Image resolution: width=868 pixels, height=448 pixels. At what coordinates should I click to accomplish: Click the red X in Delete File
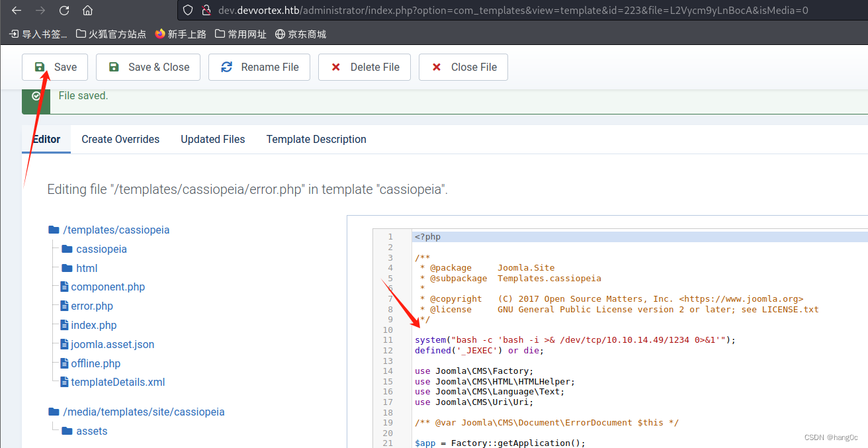(336, 67)
